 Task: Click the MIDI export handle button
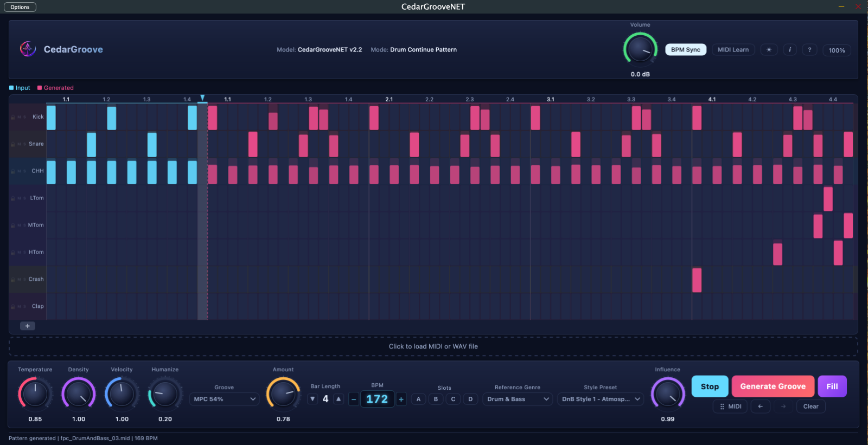730,407
